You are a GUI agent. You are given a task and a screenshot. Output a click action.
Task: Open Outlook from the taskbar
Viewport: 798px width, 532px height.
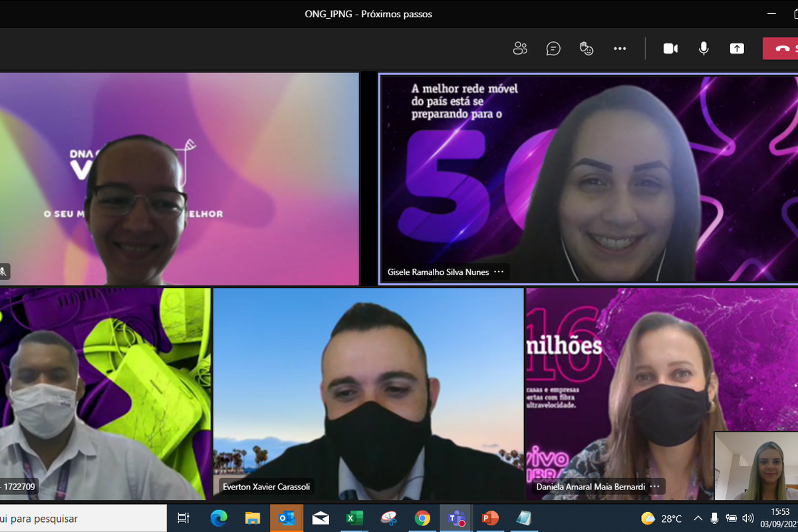(287, 518)
